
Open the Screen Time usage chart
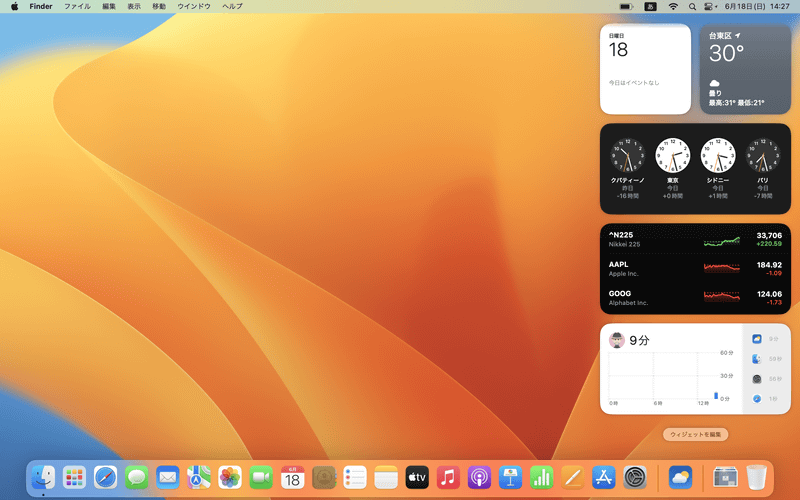pyautogui.click(x=671, y=378)
